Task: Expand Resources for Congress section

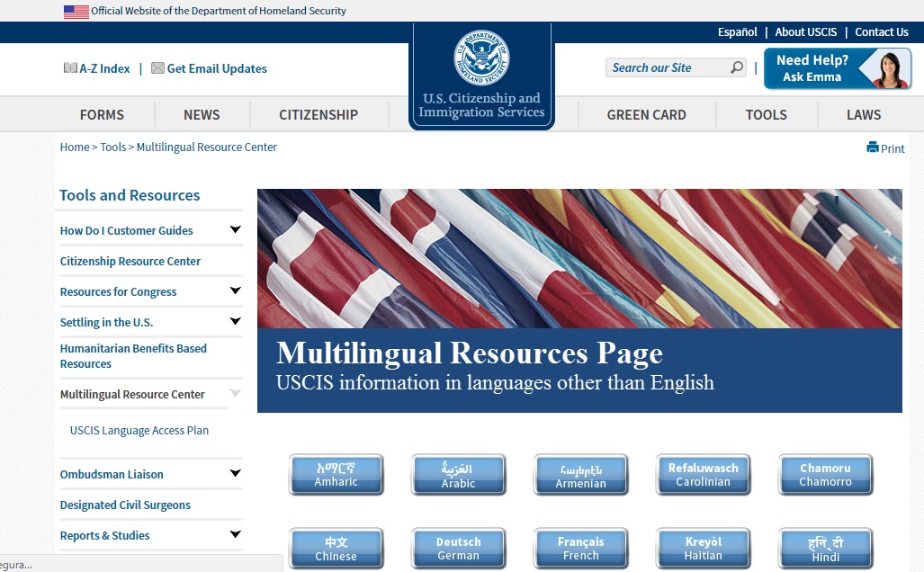Action: pyautogui.click(x=235, y=291)
